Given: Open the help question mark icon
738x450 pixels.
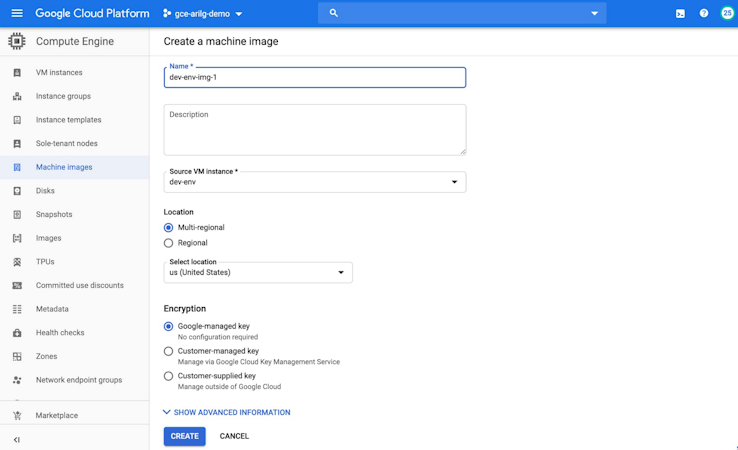Looking at the screenshot, I should pyautogui.click(x=704, y=14).
